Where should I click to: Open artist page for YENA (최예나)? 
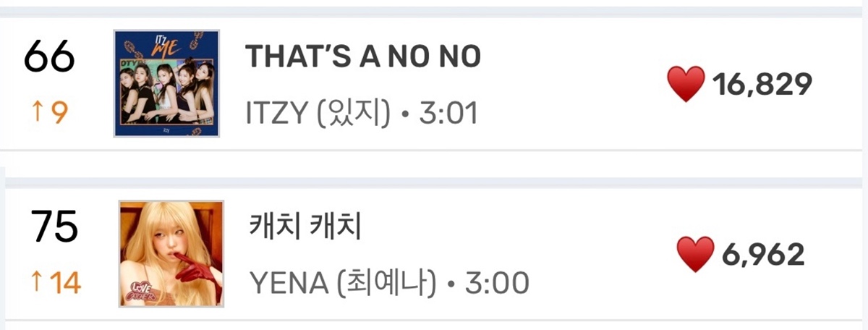click(x=344, y=283)
